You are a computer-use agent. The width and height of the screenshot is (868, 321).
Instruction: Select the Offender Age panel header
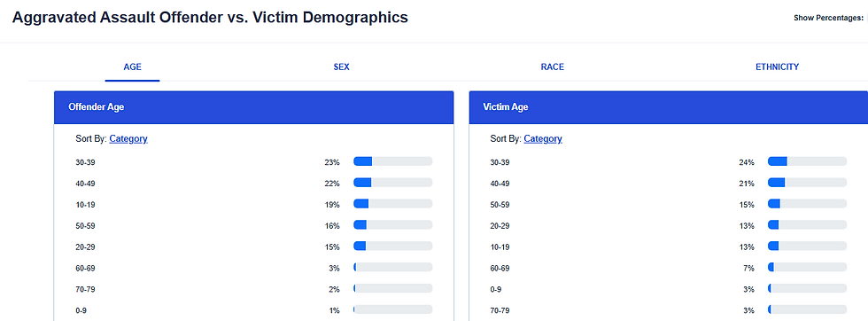pos(253,107)
